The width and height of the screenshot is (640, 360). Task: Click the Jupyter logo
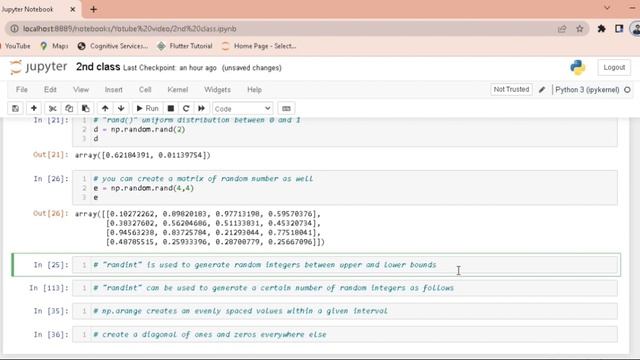pos(38,67)
